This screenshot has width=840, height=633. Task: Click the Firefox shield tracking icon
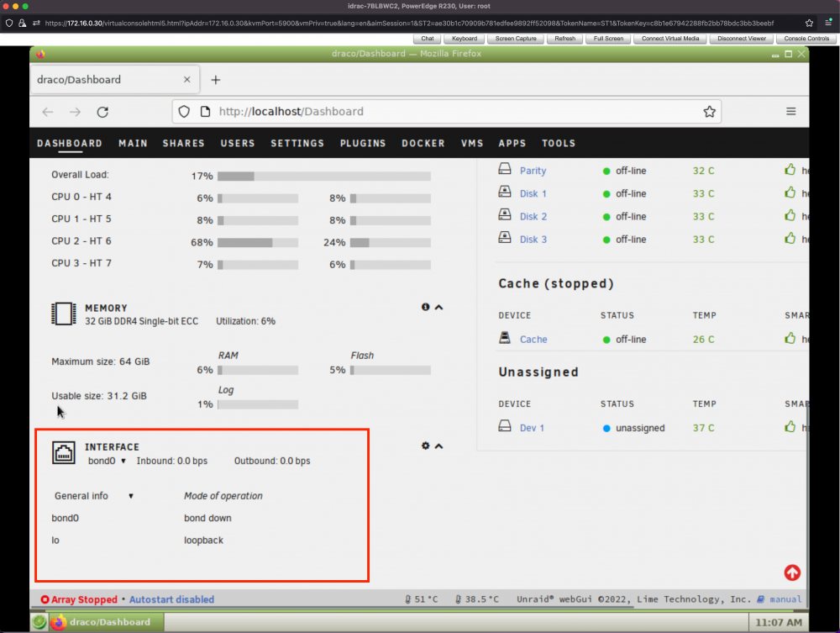pos(184,112)
